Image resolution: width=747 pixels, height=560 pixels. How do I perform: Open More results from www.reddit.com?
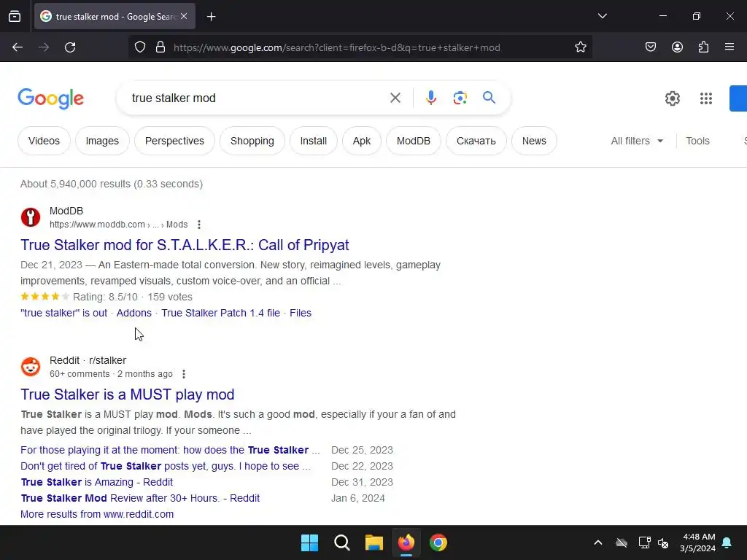[x=97, y=514]
